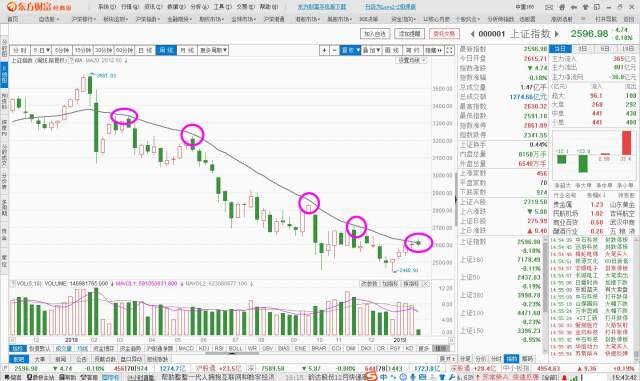Open the 5日 period dropdown
Viewport: 640px width, 381px height.
coord(41,50)
